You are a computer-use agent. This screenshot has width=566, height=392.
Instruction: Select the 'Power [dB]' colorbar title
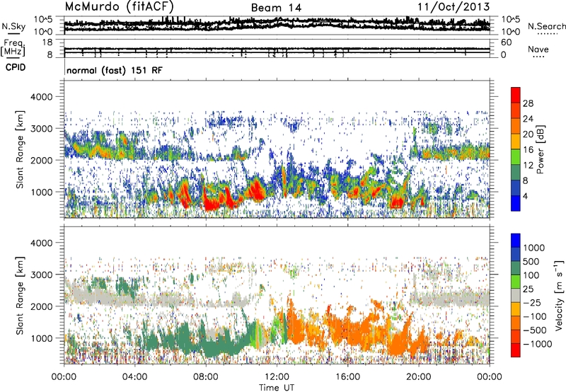point(541,149)
